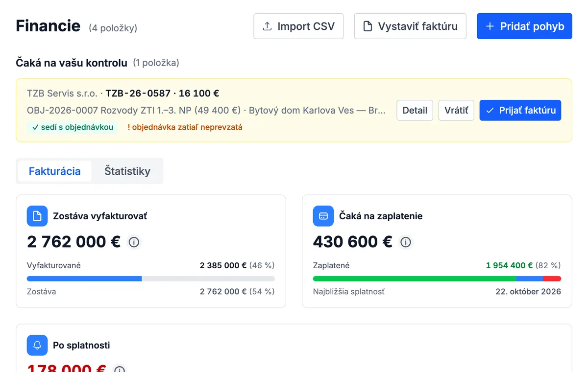Click info icon next to 430 600 €
The width and height of the screenshot is (588, 372).
coord(405,242)
